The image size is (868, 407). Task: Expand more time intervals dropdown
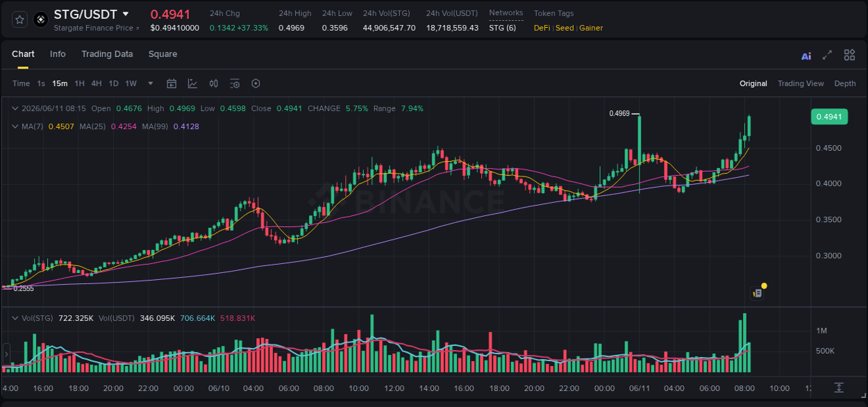[151, 83]
